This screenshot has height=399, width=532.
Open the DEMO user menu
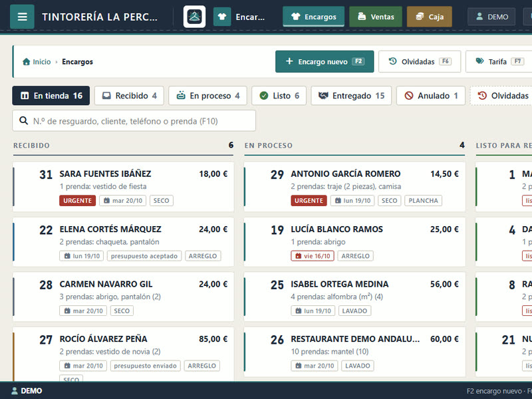[491, 17]
